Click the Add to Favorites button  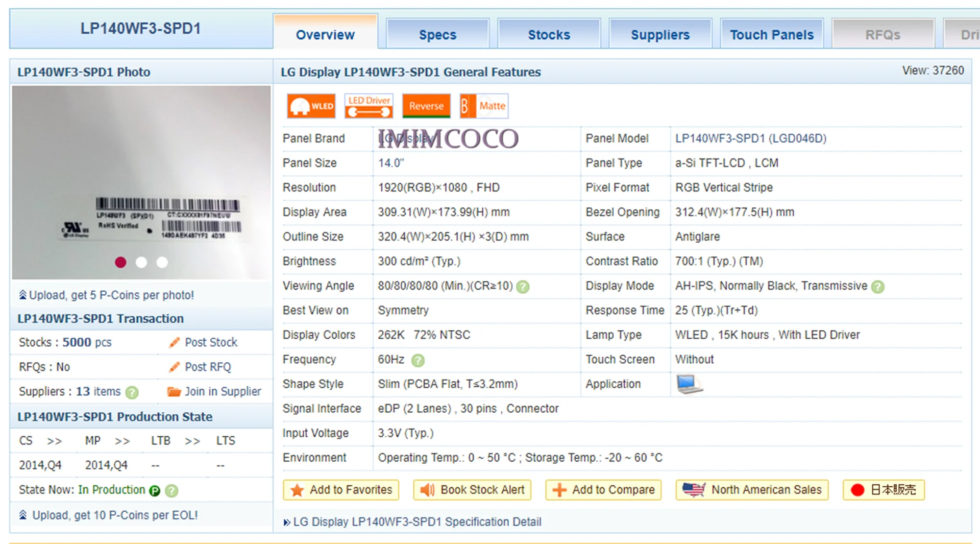tap(341, 490)
